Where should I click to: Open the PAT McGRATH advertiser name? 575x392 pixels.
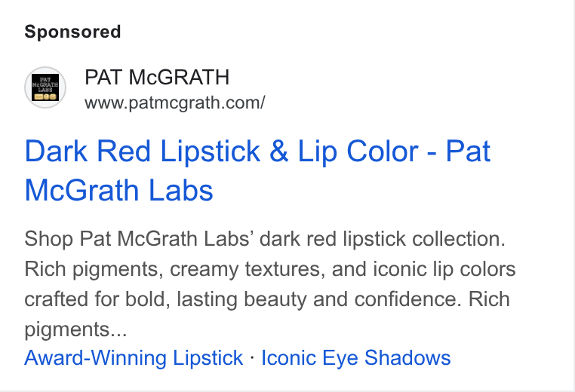157,78
